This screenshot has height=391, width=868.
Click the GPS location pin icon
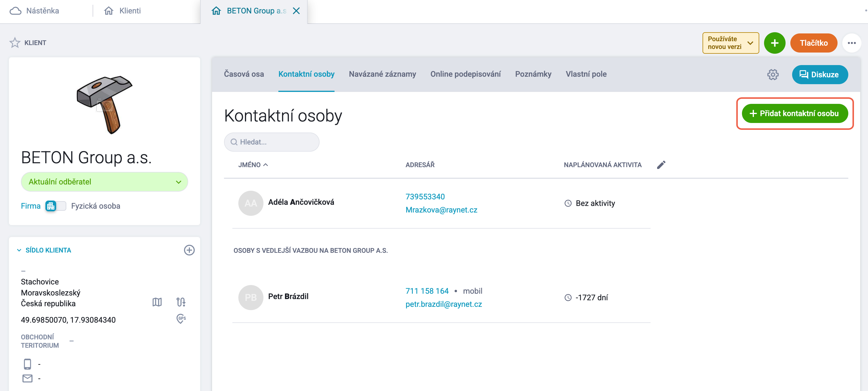pos(181,318)
